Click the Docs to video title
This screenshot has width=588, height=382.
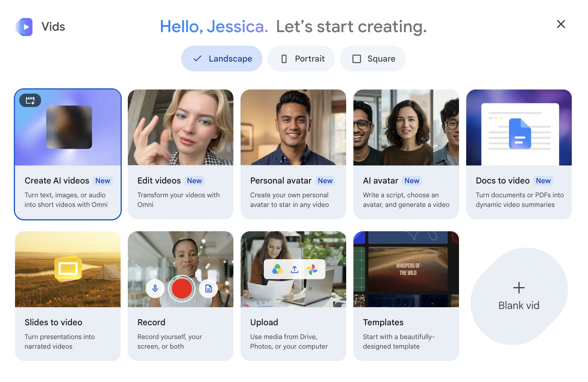point(503,180)
